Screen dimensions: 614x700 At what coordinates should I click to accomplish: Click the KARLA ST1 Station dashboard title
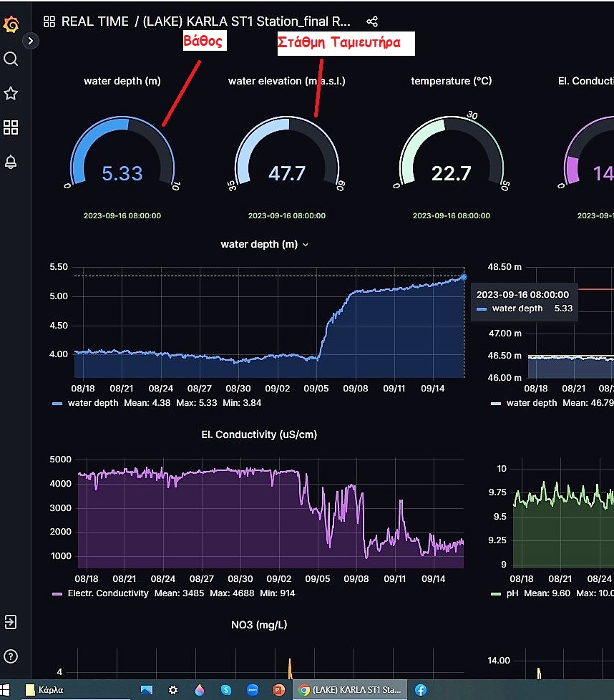(x=247, y=21)
